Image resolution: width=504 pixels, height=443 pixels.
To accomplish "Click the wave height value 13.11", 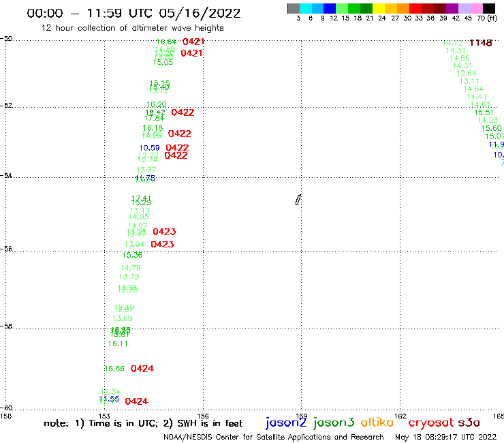I will tap(470, 81).
